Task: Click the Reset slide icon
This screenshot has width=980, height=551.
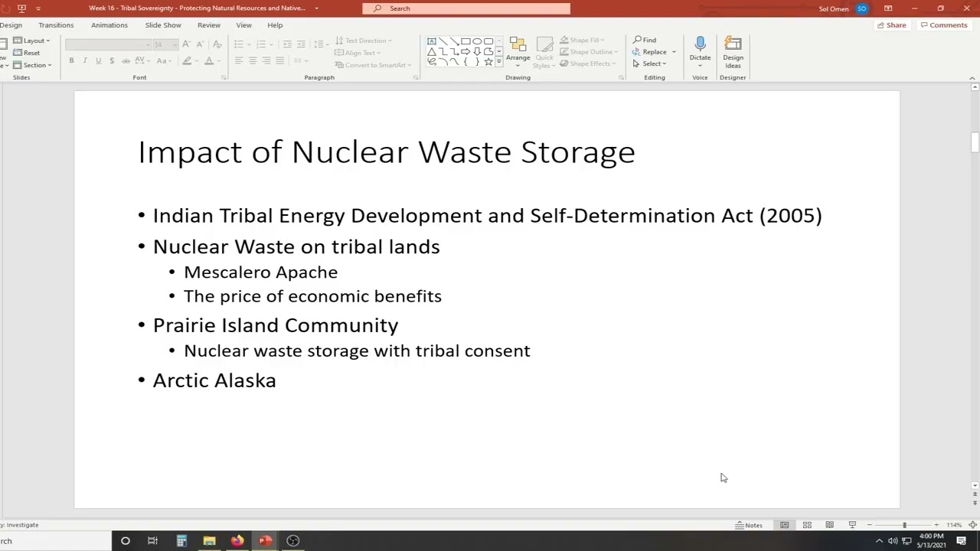Action: pyautogui.click(x=27, y=53)
